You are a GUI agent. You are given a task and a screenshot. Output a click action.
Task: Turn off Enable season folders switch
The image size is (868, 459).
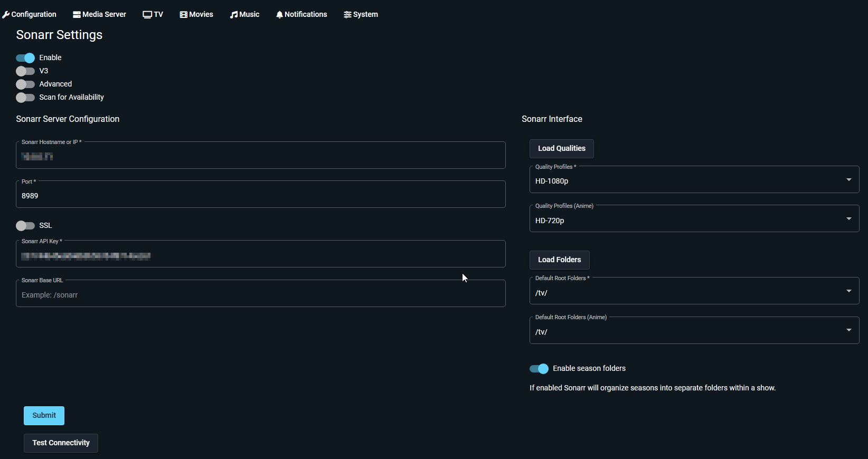[539, 369]
